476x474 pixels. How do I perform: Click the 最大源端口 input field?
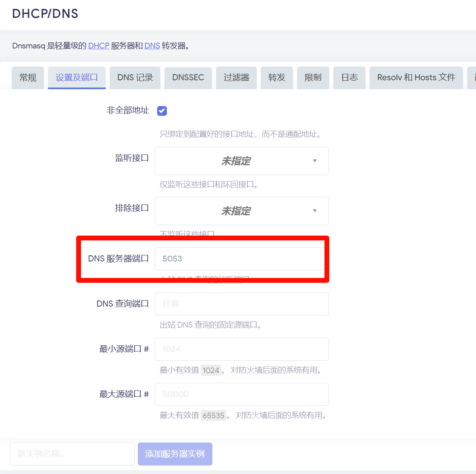[x=241, y=394]
